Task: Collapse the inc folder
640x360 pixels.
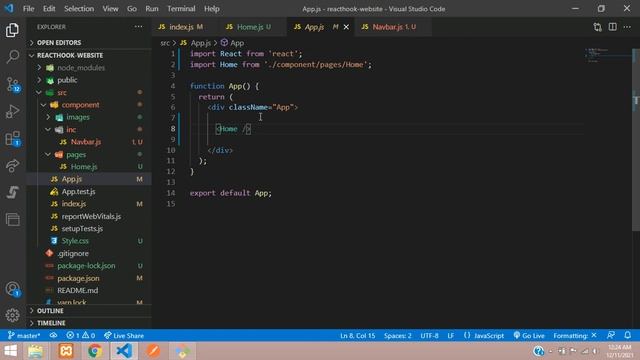Action: point(89,130)
